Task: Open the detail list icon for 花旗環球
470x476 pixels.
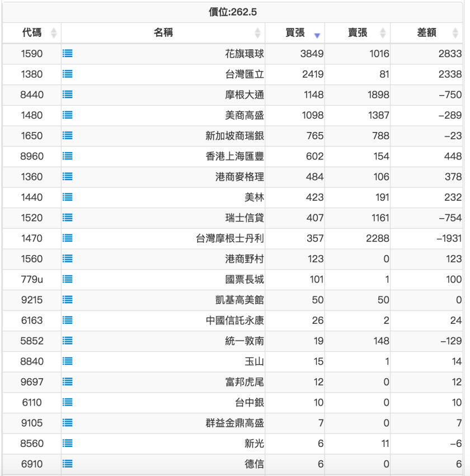Action: tap(67, 54)
